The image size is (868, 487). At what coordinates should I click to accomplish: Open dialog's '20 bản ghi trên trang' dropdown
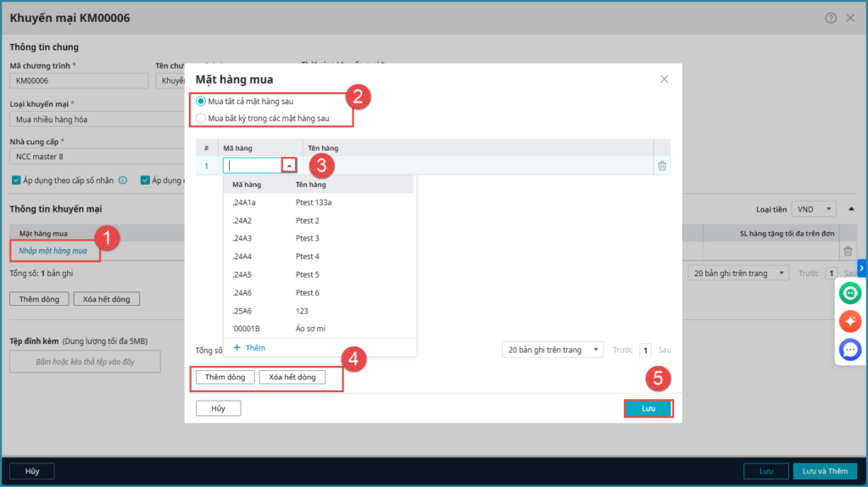pyautogui.click(x=553, y=350)
